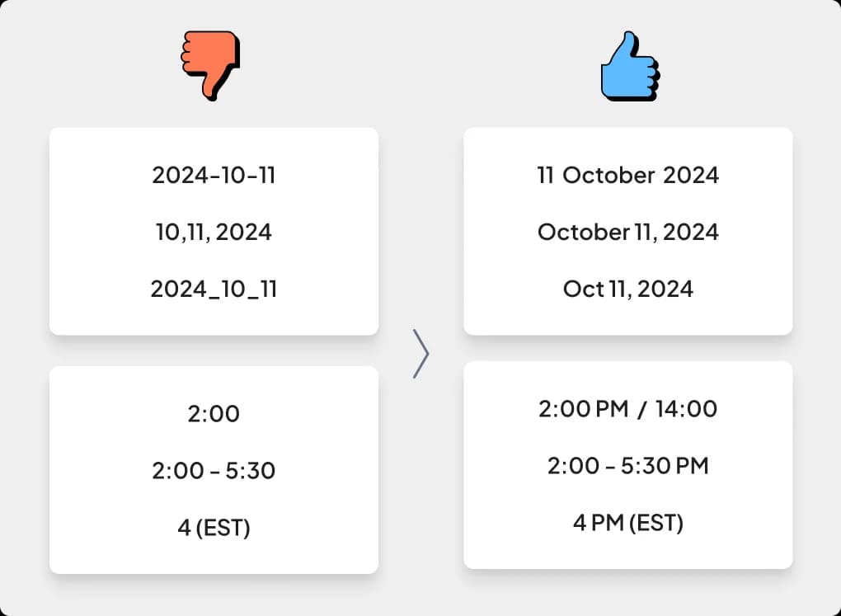Click the 2:00 PM / 14:00 text
Viewport: 841px width, 616px height.
click(x=628, y=409)
